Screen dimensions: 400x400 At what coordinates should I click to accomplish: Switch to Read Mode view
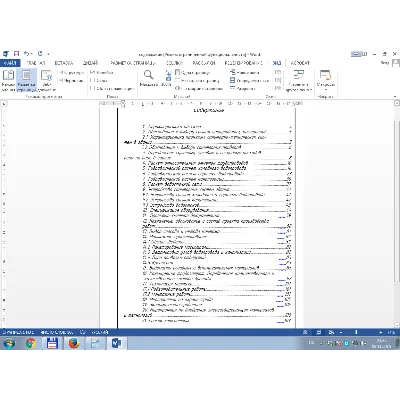(8, 80)
